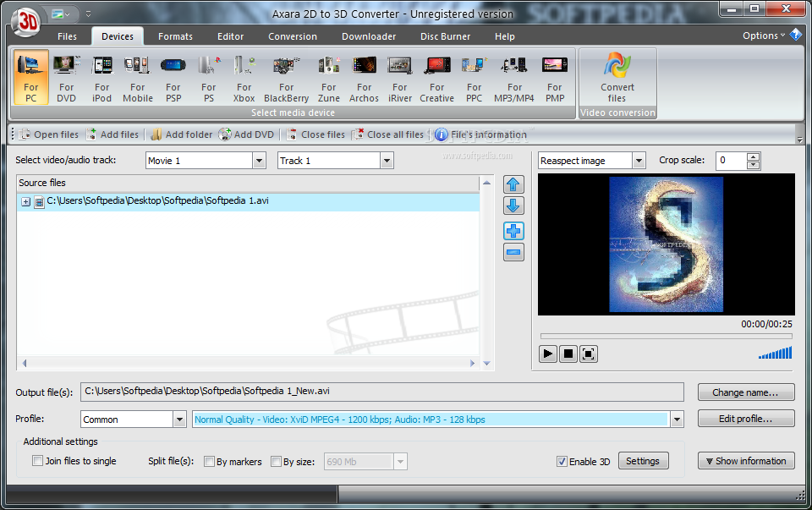Select the For Creative device
This screenshot has width=812, height=510.
click(437, 78)
